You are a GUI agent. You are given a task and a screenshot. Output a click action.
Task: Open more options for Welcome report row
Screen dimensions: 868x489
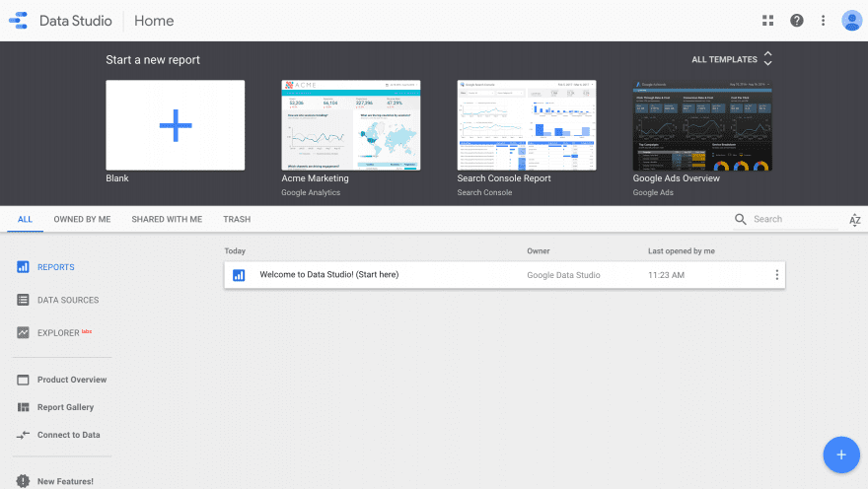coord(776,275)
